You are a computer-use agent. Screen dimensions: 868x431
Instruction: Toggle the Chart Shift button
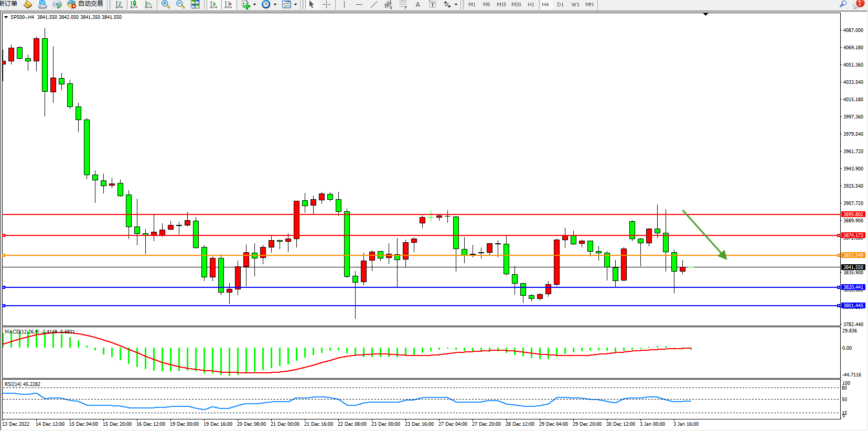(x=228, y=5)
